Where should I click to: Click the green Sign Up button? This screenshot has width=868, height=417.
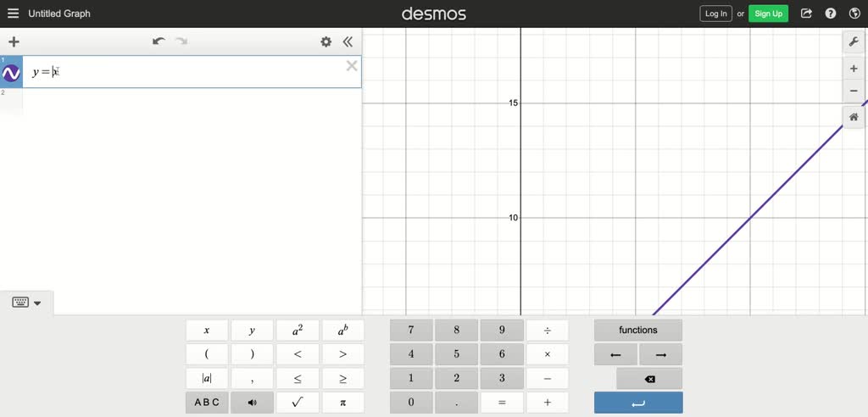[x=768, y=14]
